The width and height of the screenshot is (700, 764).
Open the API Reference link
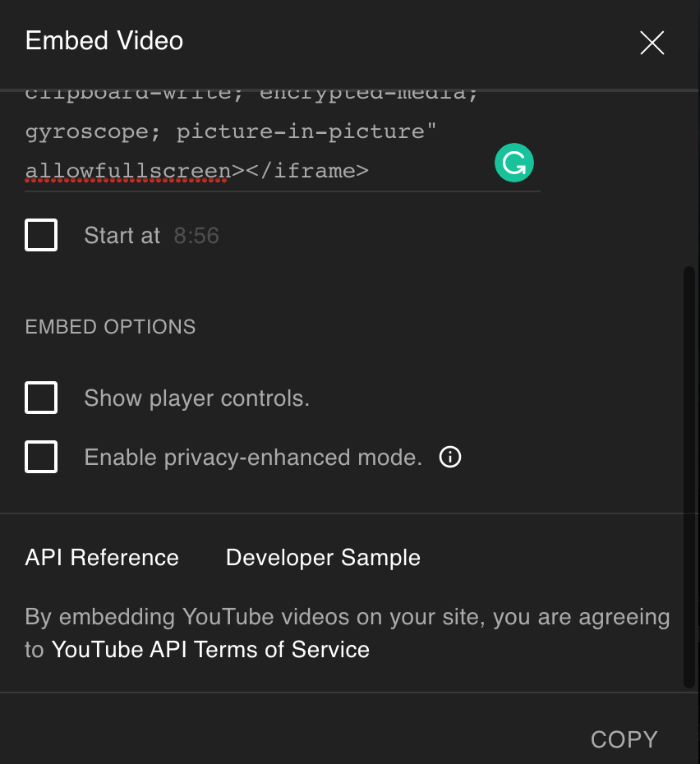point(102,557)
